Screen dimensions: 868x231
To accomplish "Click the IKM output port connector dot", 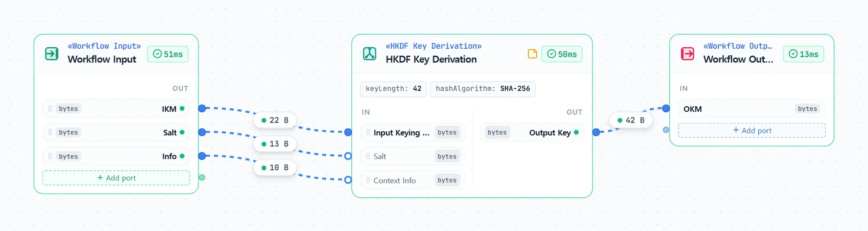I will click(202, 109).
